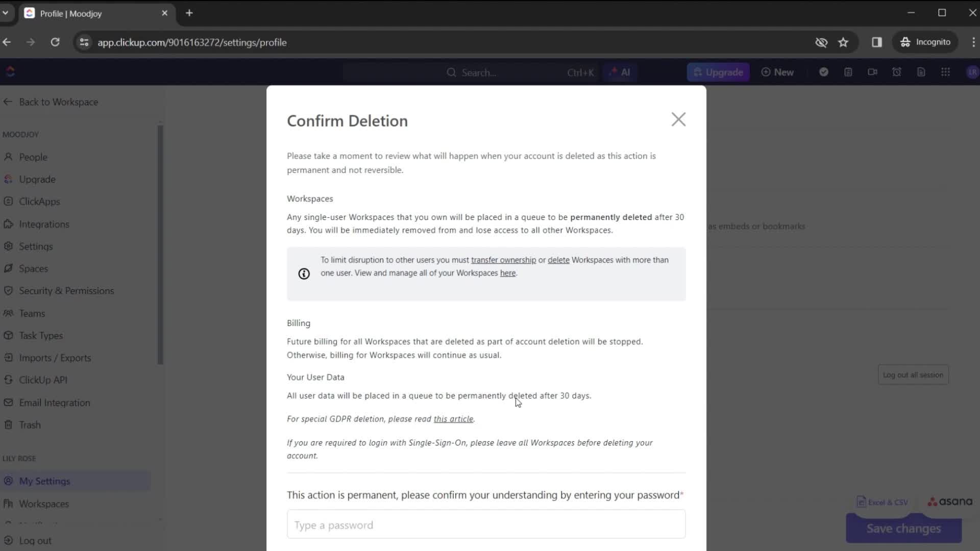Viewport: 980px width, 551px height.
Task: Reload the browser page
Action: (x=55, y=42)
